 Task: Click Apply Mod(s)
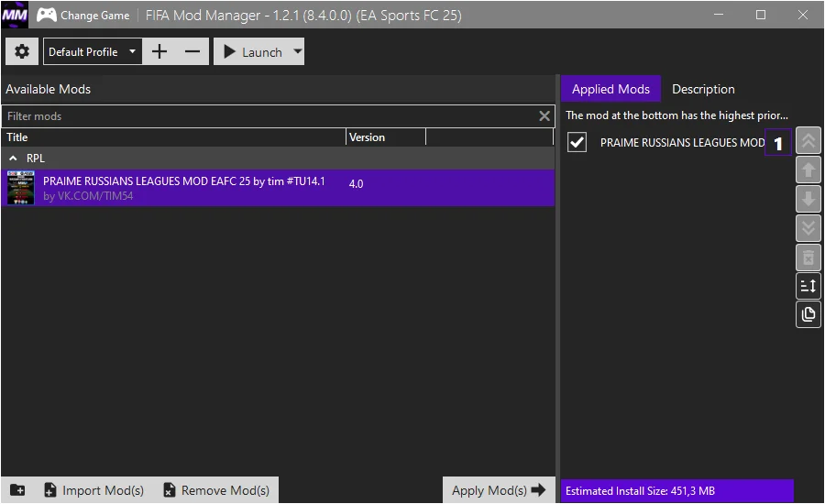pos(499,490)
